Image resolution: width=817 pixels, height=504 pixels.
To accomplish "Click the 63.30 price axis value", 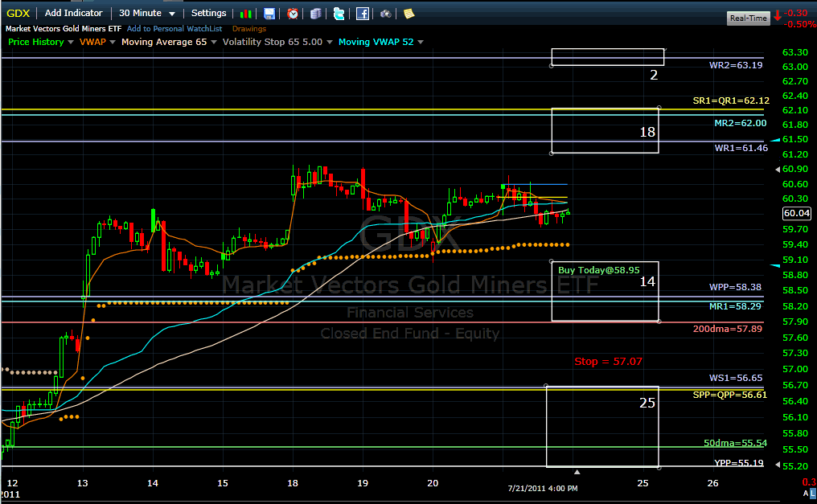I will click(x=795, y=52).
